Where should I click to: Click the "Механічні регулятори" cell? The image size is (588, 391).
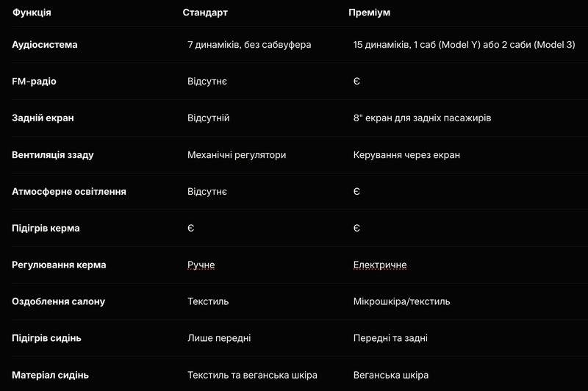[237, 155]
